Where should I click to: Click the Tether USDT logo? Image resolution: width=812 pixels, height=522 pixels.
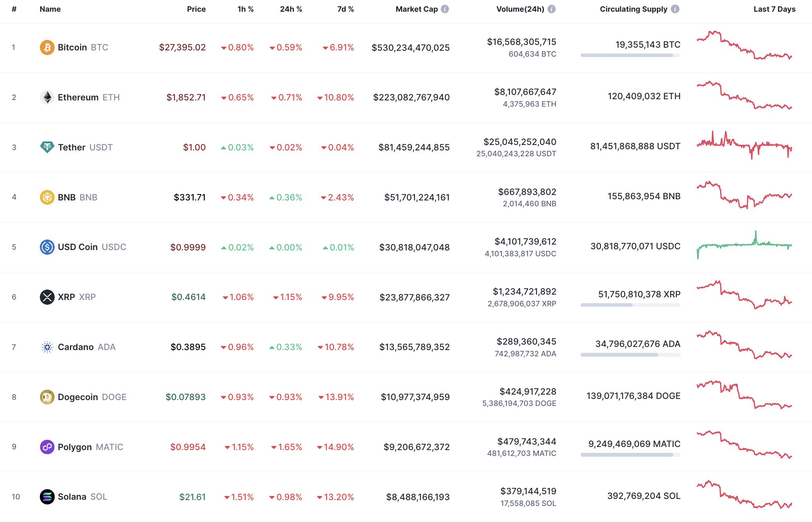tap(47, 147)
